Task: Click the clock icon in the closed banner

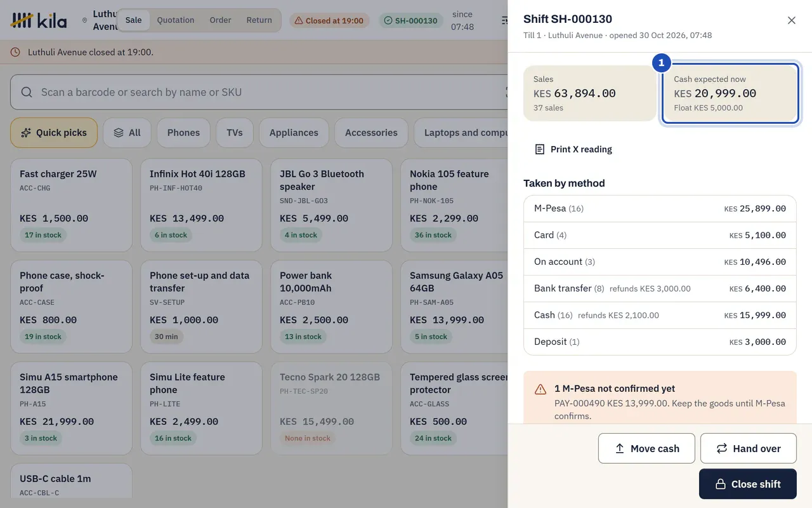Action: tap(15, 52)
